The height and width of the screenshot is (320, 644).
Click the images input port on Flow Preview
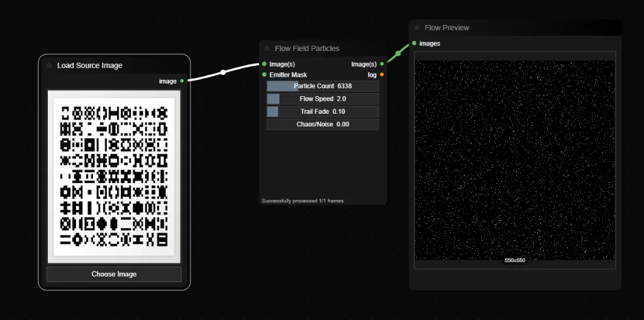click(x=414, y=43)
